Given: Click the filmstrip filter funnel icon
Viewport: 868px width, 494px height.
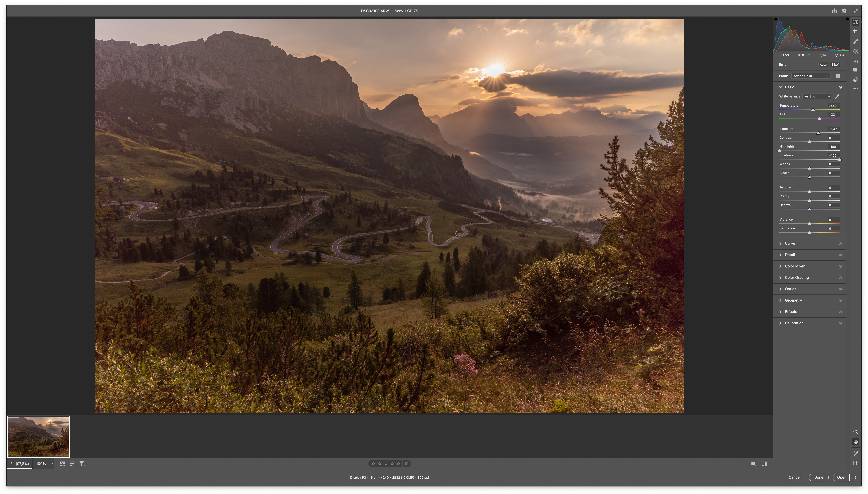Looking at the screenshot, I should click(82, 463).
